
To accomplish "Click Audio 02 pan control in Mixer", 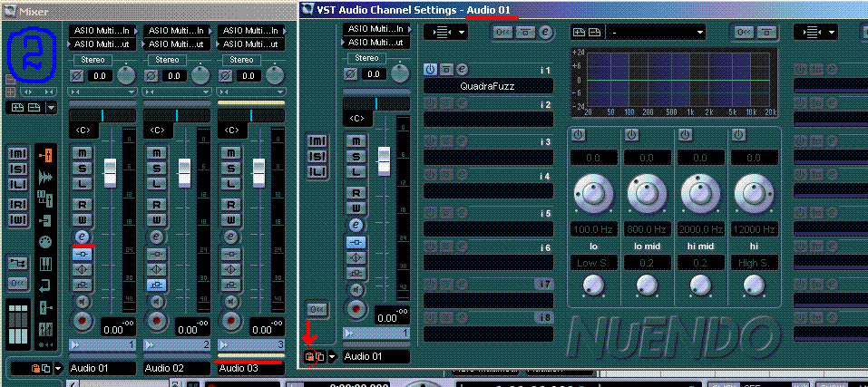I will click(x=177, y=115).
